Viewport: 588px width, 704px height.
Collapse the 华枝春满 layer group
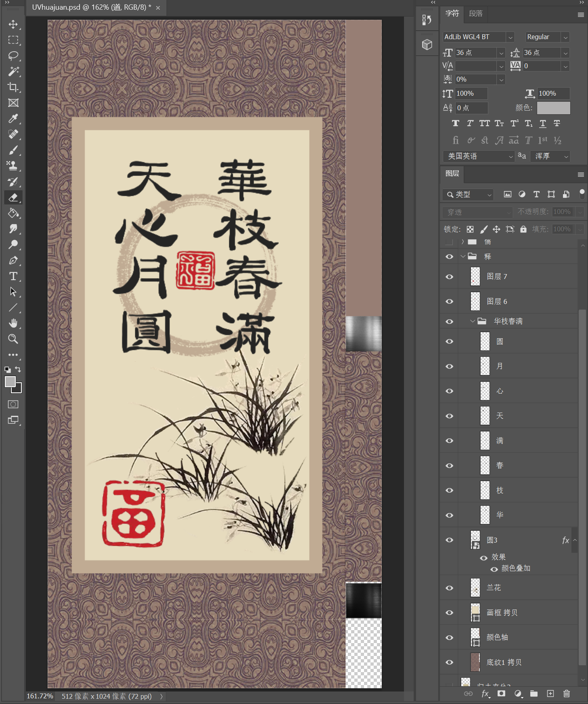click(473, 321)
